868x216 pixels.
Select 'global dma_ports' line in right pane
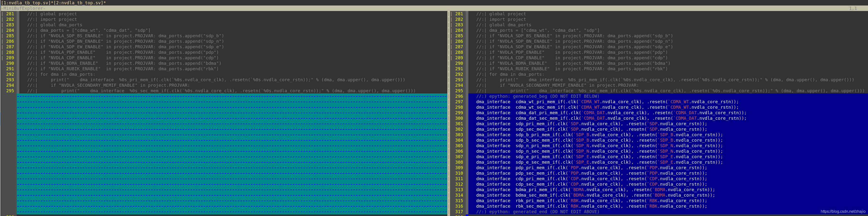[x=504, y=25]
